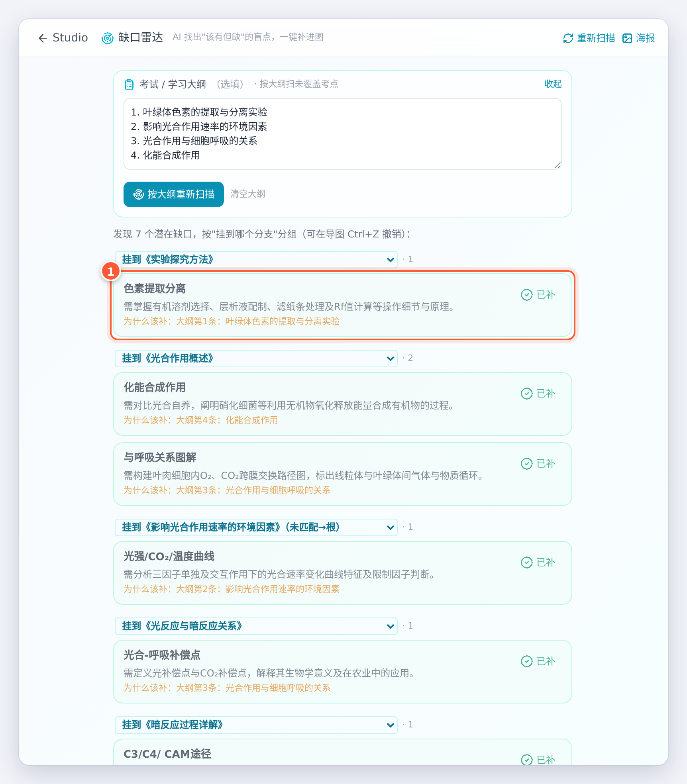Click the C3/C4/ CAM途径 card title
The image size is (687, 784).
coord(167,754)
